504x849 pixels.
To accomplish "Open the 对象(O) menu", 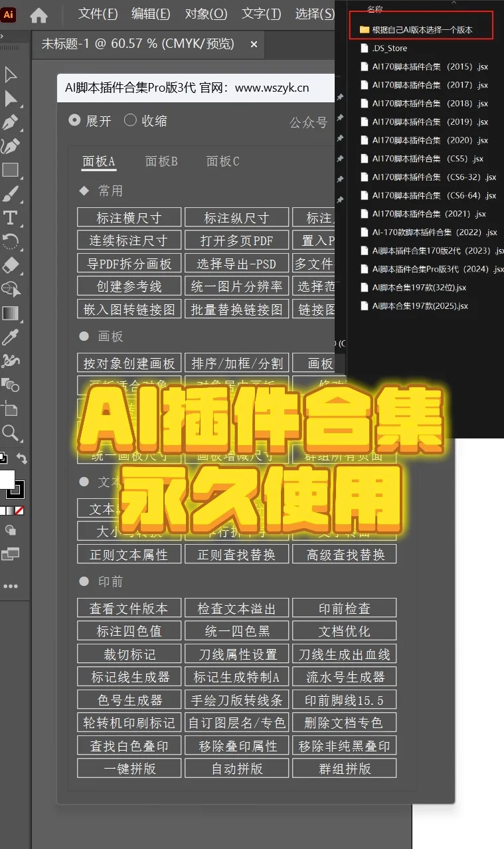I will click(206, 14).
